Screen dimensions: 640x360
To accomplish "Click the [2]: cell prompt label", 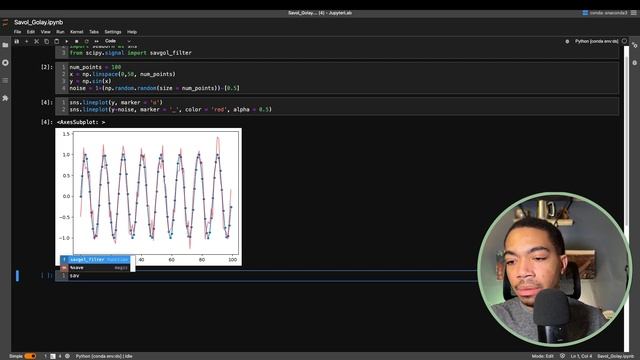I will pos(47,67).
